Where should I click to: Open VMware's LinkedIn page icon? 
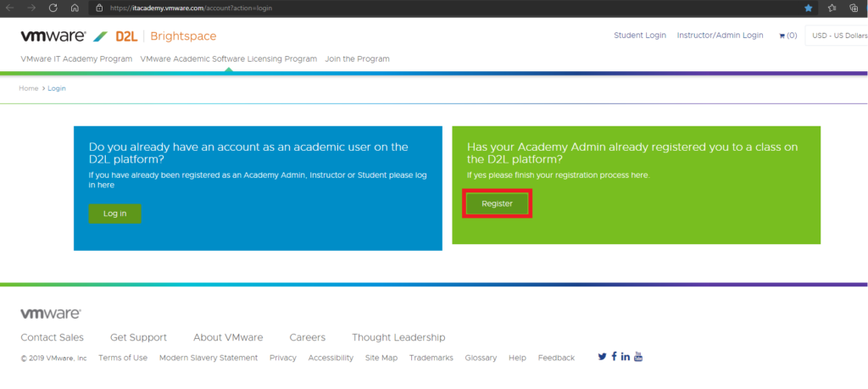pos(626,356)
